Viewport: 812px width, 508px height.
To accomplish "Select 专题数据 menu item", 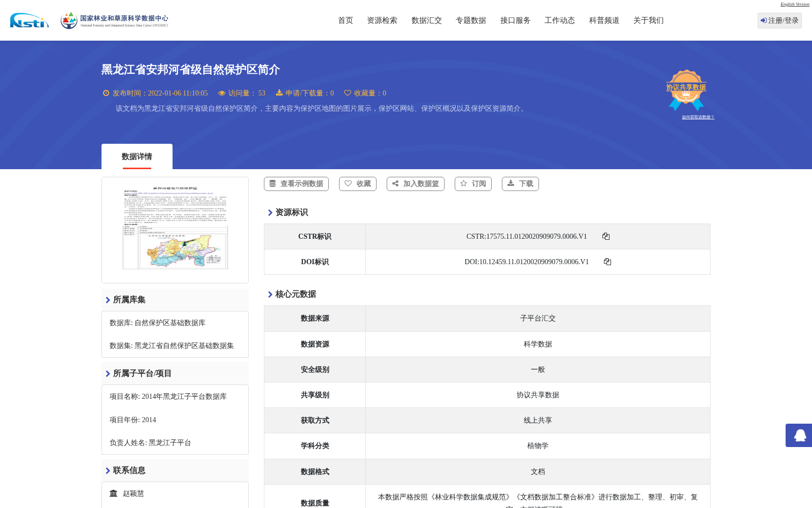I will (471, 20).
